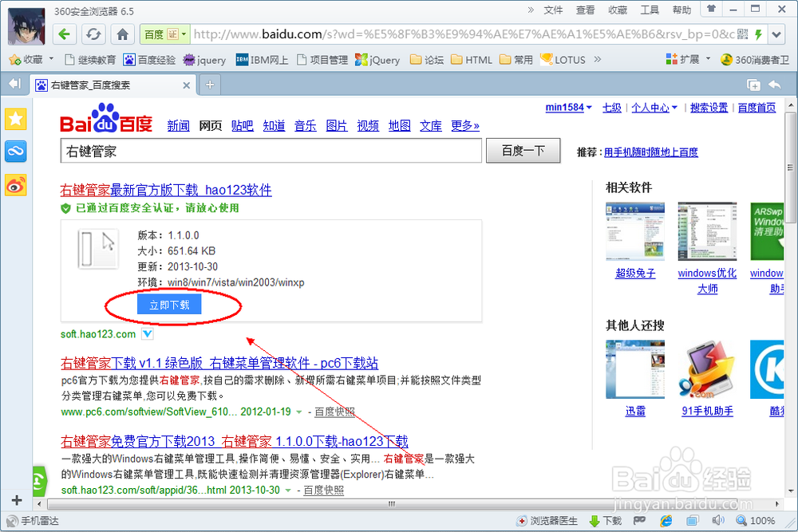Open the lowercase jquery bookmark

point(204,60)
